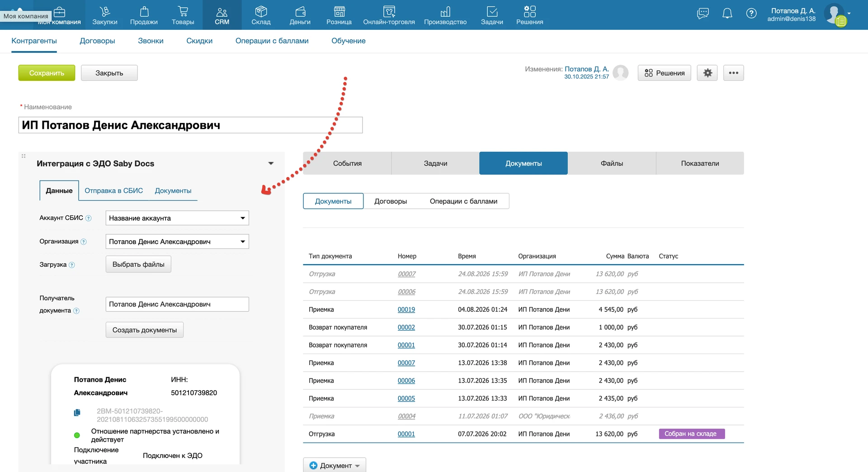
Task: Open the Закупки section icon
Action: (105, 12)
